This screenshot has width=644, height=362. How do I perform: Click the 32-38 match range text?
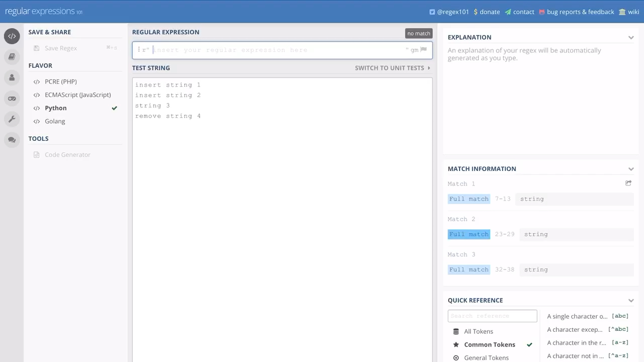[505, 269]
